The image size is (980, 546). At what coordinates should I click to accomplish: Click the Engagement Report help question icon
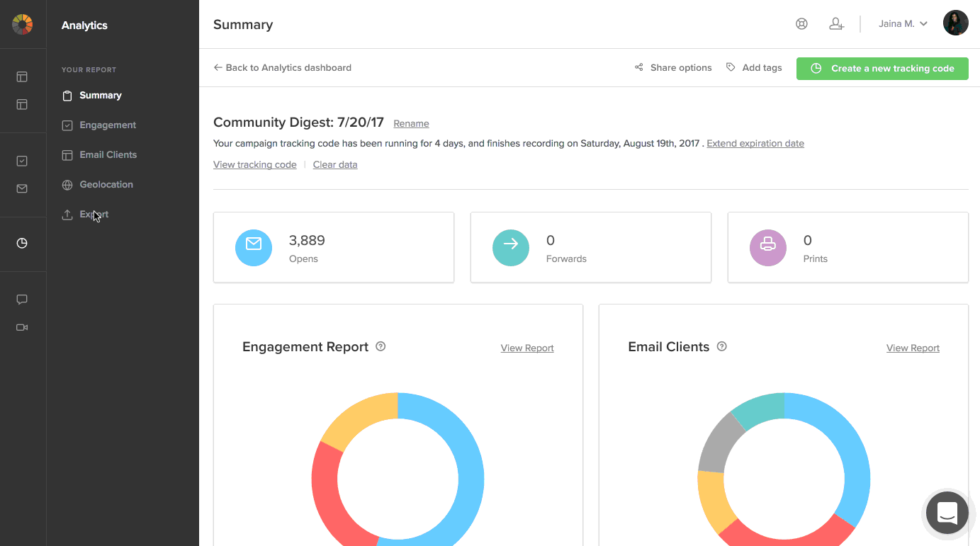(x=381, y=346)
